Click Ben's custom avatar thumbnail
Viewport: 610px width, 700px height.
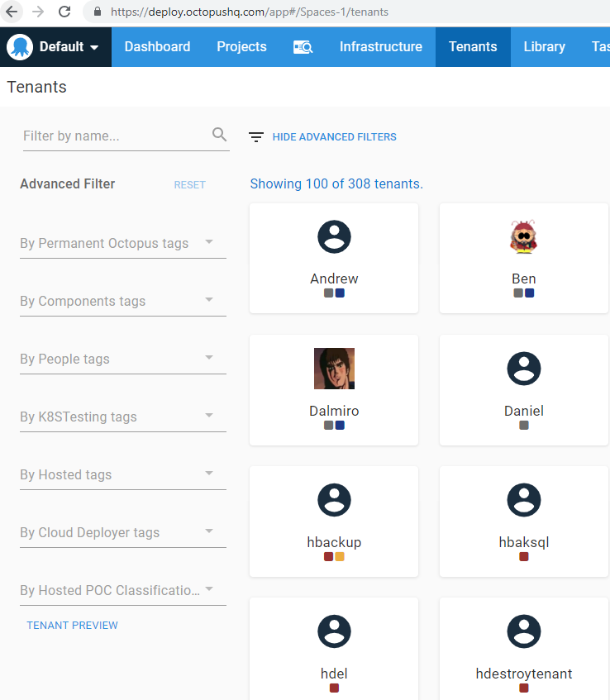coord(523,236)
